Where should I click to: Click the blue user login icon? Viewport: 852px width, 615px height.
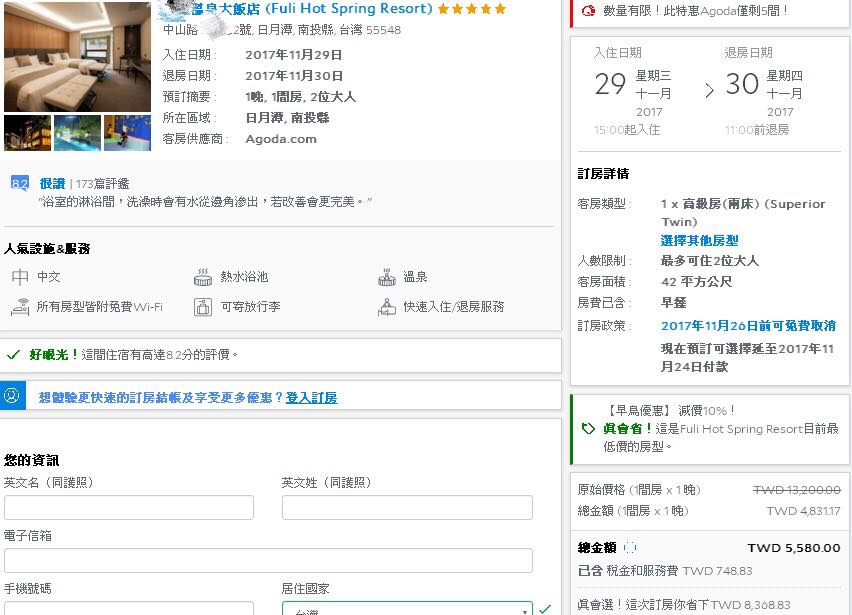(12, 396)
